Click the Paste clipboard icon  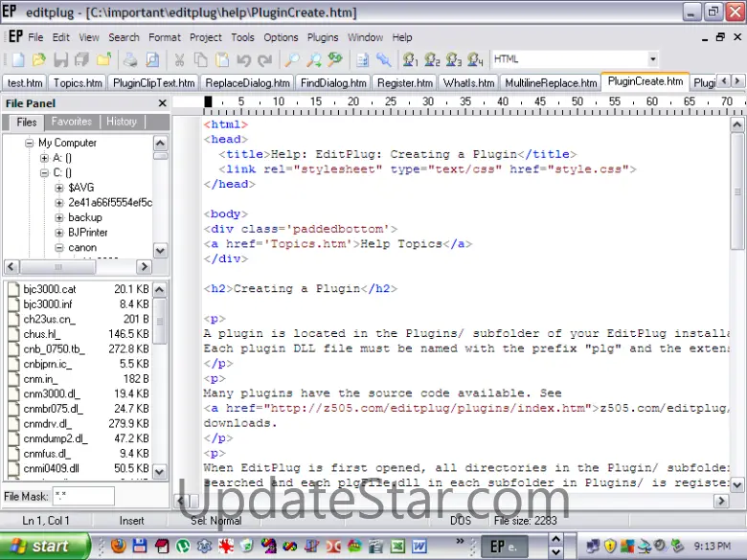click(x=222, y=59)
